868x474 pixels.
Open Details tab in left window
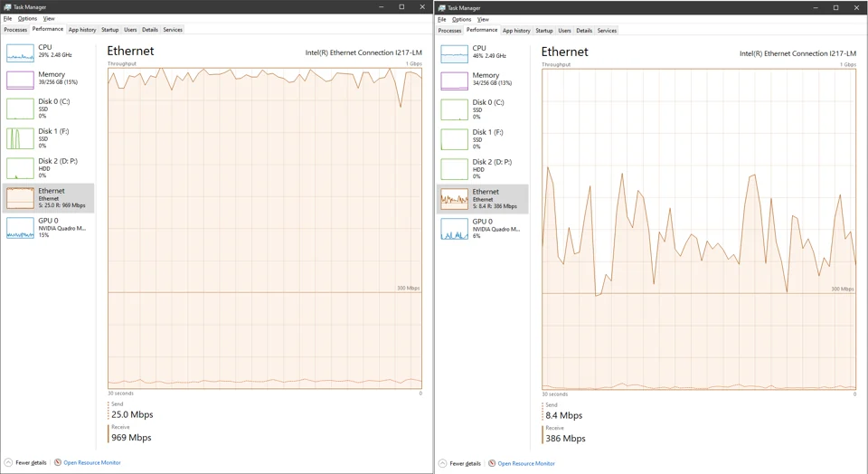(x=149, y=30)
